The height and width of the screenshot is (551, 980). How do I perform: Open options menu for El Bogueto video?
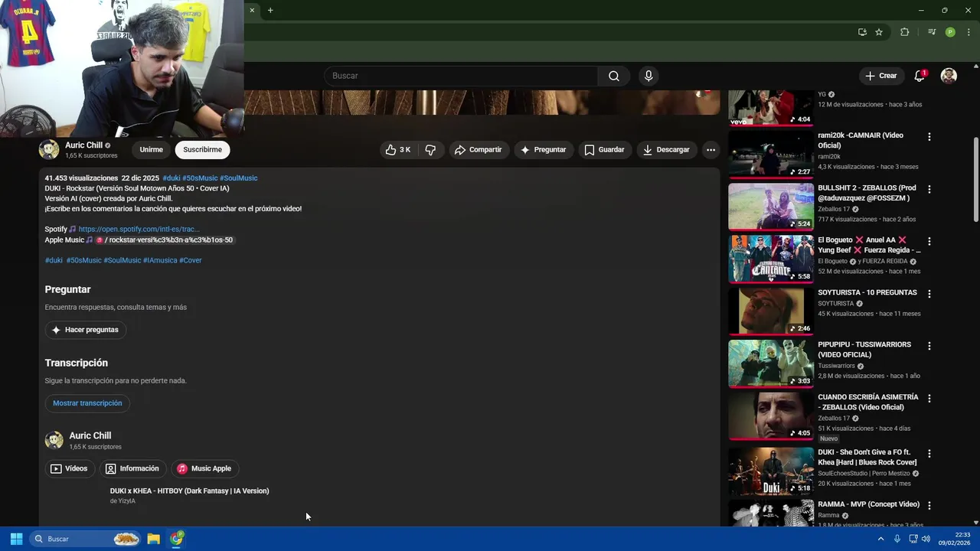929,241
